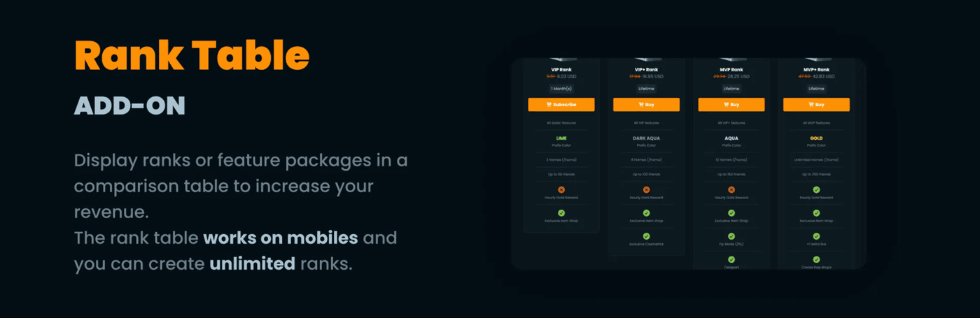
Task: Click the checkmark above Fly Mode in MVP
Action: [x=731, y=236]
